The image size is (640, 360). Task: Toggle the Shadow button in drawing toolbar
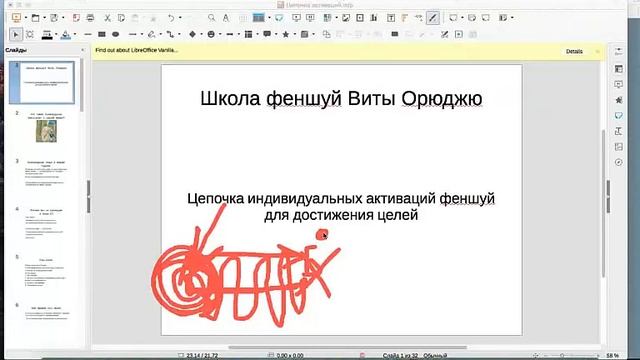[x=395, y=35]
